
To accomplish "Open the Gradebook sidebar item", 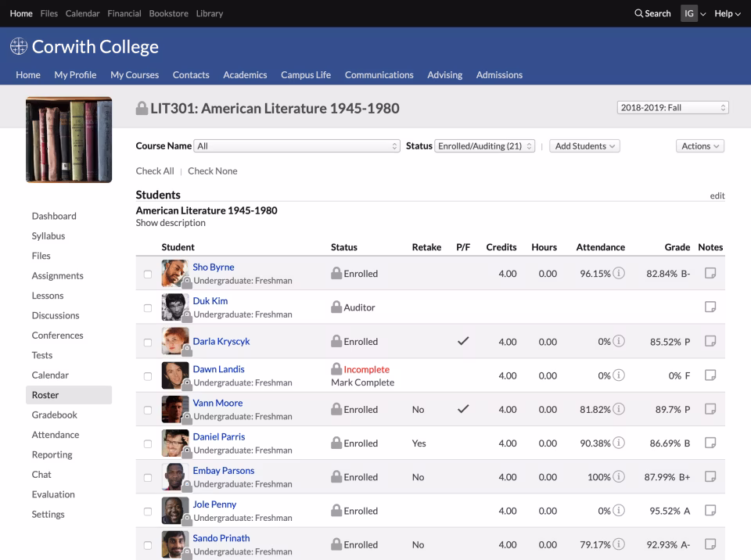I will coord(54,415).
